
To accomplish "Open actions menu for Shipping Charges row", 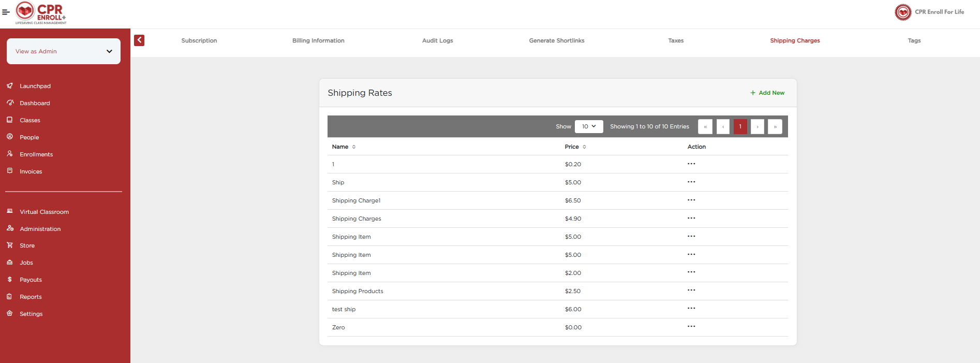I will (x=691, y=218).
